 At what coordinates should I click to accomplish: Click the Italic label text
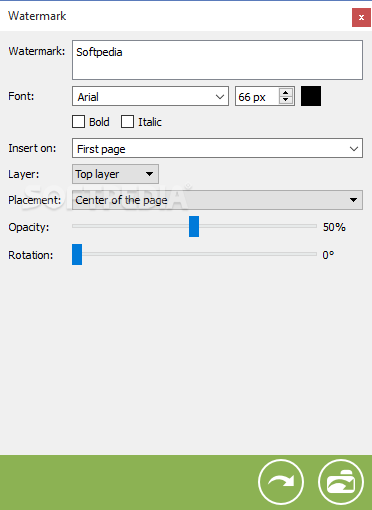tap(150, 122)
